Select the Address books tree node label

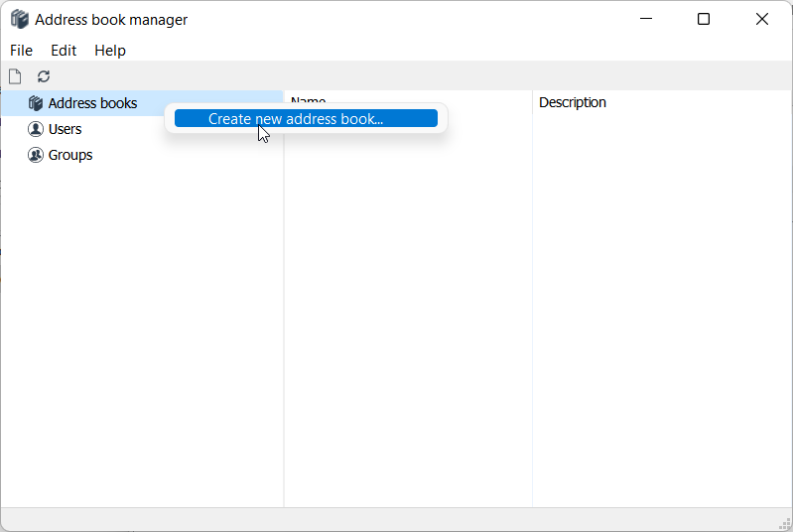92,103
